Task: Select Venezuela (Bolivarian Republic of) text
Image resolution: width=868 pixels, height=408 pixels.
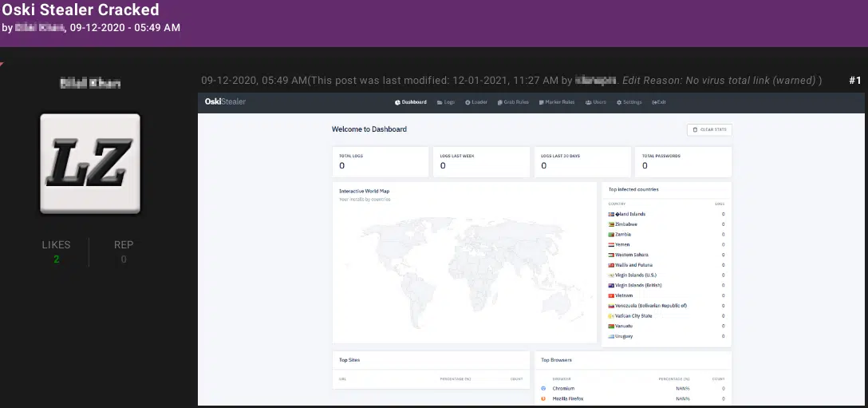Action: click(651, 306)
